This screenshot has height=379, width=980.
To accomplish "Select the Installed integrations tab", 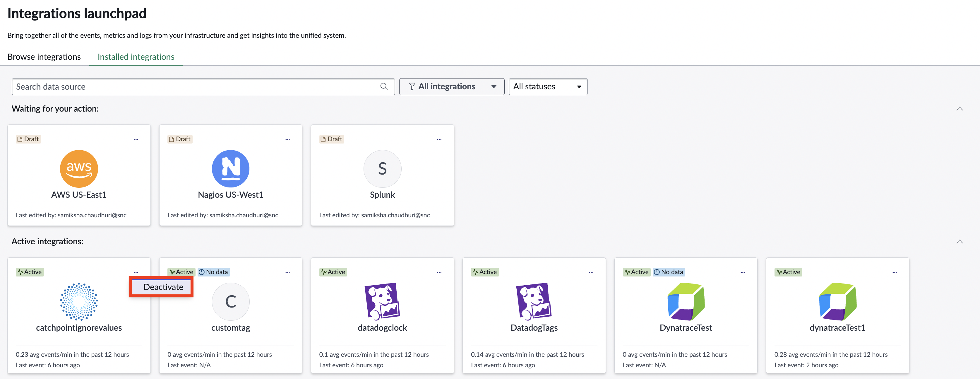I will tap(136, 57).
